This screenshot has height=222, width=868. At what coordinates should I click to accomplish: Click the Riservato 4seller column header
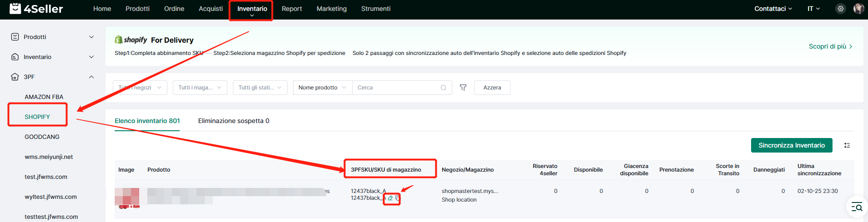(545, 169)
